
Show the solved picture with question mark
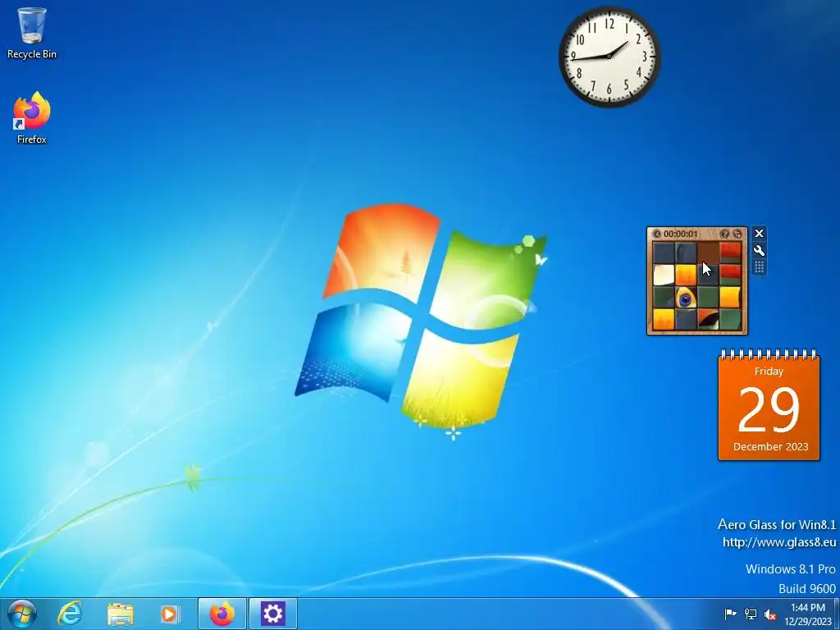pos(725,234)
